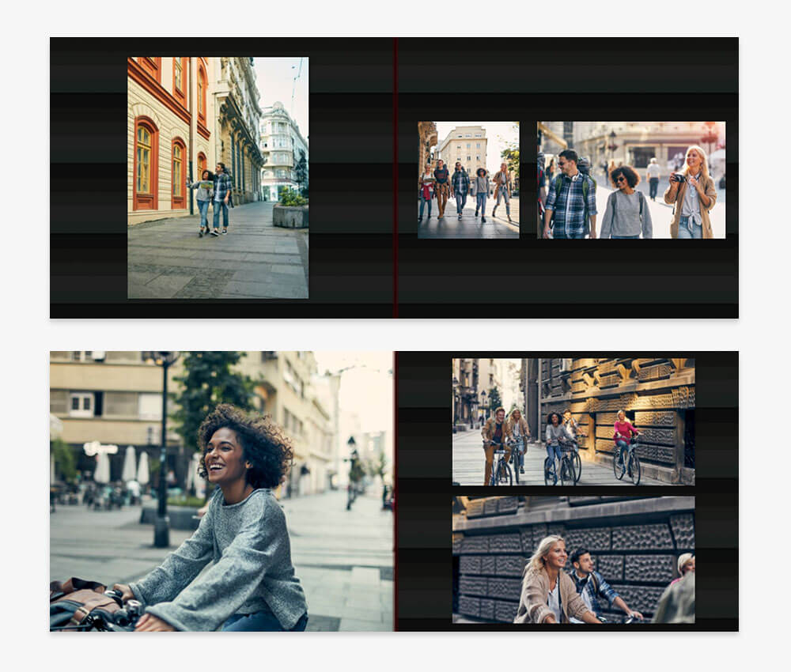The image size is (791, 672).
Task: Click the full-page photo of laughing curly-haired woman
Action: (x=221, y=490)
